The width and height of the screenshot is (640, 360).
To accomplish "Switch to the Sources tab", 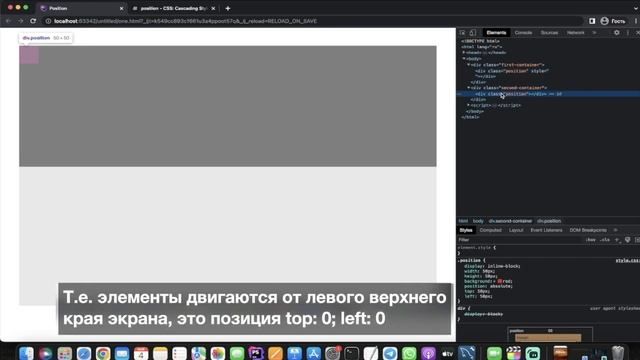I will 549,33.
